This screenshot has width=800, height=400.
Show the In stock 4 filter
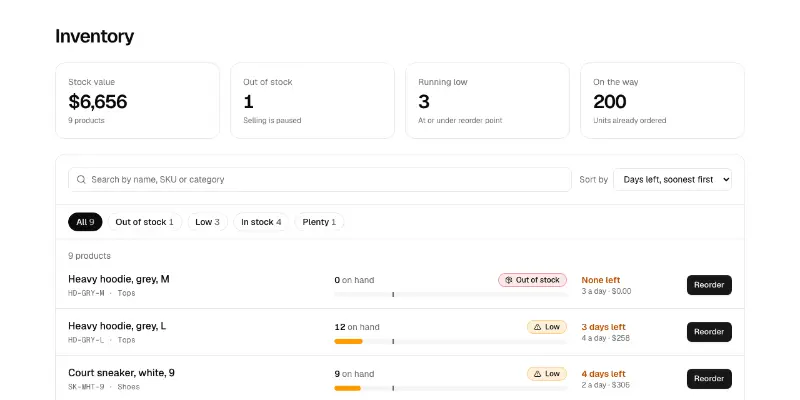coord(261,222)
